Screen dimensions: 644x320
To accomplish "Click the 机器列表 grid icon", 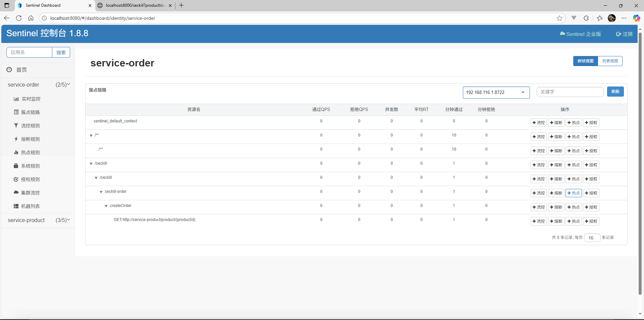I will pyautogui.click(x=16, y=206).
